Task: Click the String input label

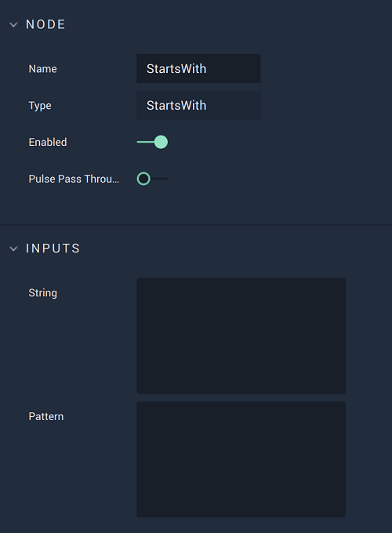Action: [x=43, y=293]
